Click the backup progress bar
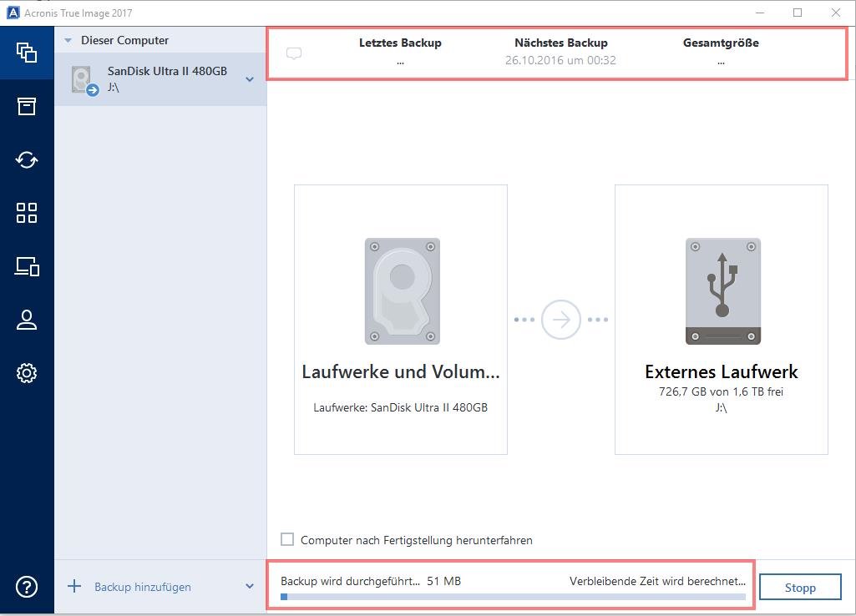 coord(513,597)
